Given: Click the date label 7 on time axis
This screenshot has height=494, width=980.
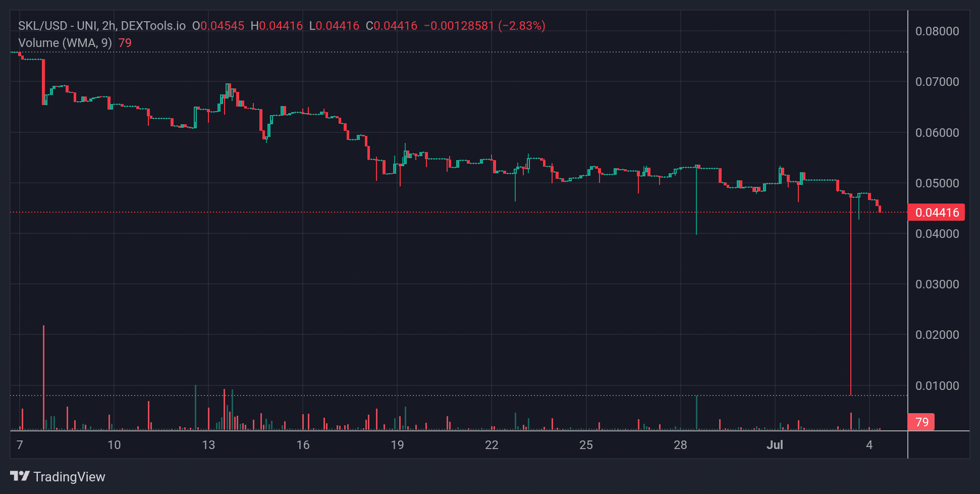Looking at the screenshot, I should point(20,445).
